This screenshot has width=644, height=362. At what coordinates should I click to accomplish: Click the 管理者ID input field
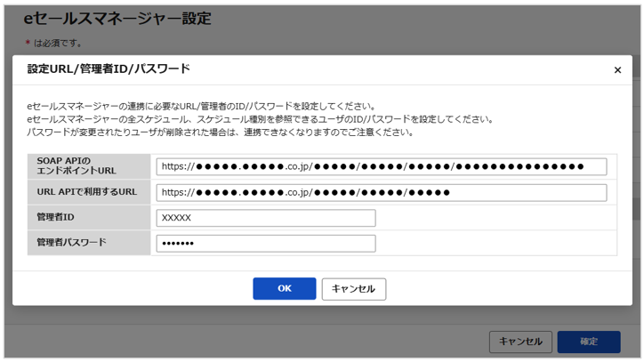click(x=266, y=218)
